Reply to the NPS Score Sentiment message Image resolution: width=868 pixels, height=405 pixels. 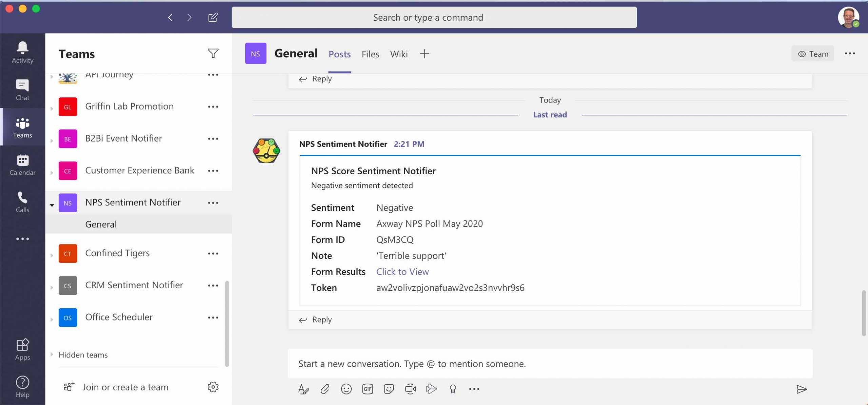point(315,319)
